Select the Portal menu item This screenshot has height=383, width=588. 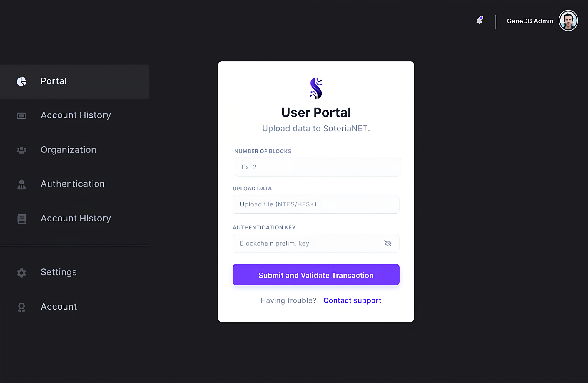74,82
